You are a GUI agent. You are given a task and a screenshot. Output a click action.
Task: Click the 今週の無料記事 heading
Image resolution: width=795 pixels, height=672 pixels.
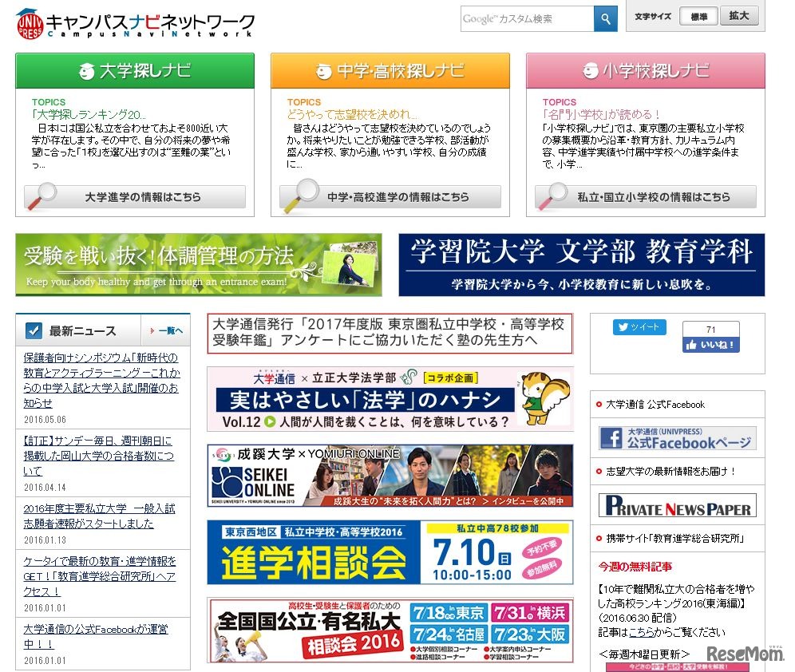tap(635, 567)
